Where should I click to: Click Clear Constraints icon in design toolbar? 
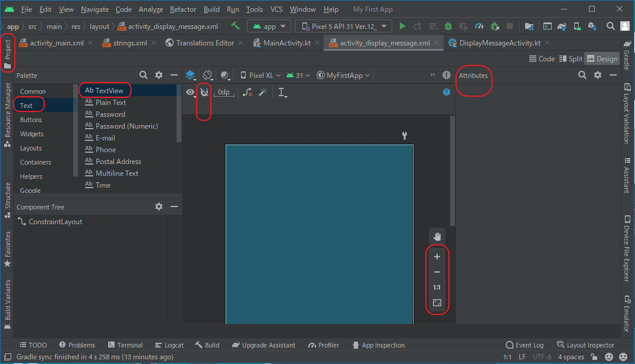(x=248, y=93)
